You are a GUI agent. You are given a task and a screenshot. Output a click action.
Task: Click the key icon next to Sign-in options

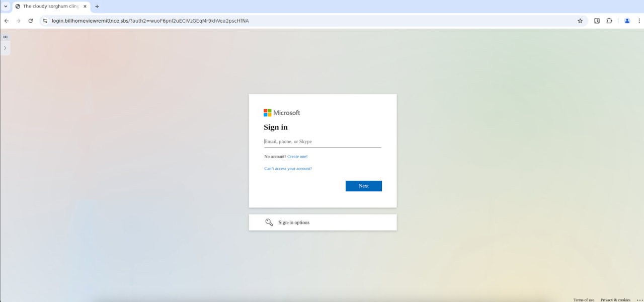pos(269,222)
